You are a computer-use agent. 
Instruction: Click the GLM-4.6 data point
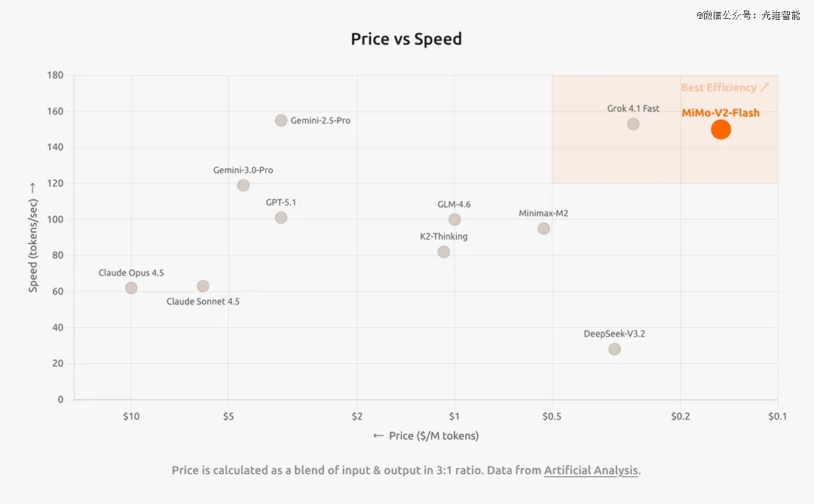pos(454,220)
